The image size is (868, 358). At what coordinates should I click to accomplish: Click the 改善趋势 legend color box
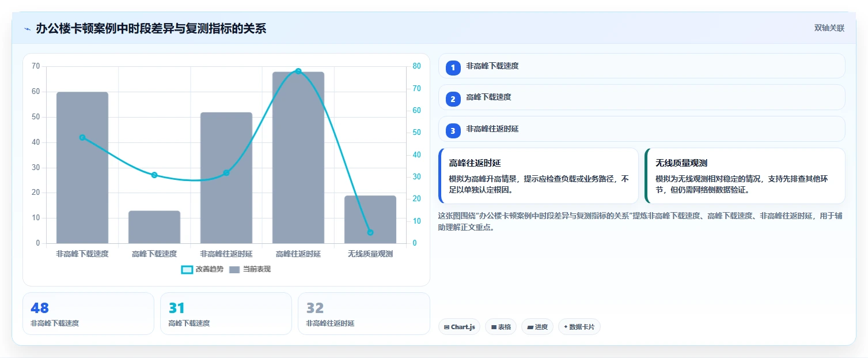coord(187,270)
